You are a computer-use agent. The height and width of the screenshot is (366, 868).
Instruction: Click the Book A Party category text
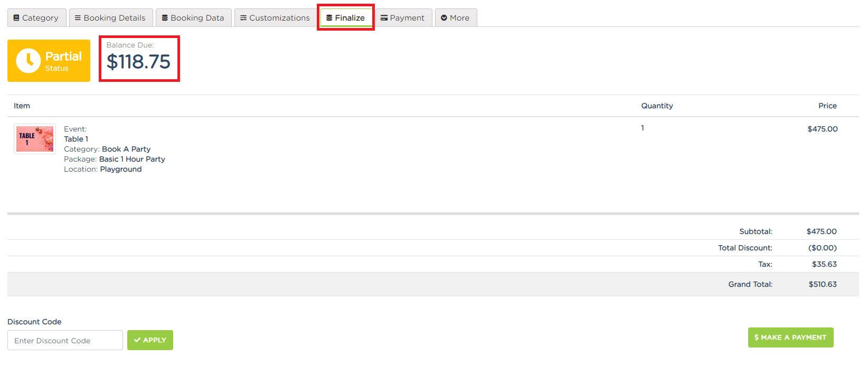126,149
